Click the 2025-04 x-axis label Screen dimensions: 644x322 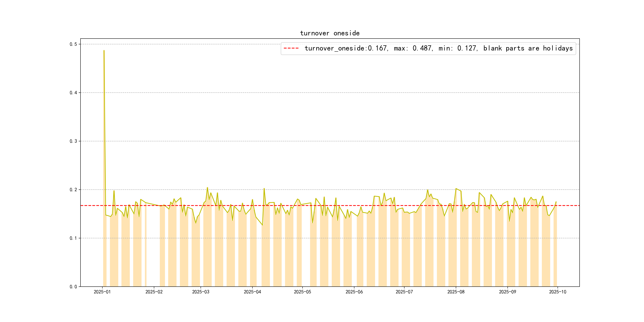252,292
